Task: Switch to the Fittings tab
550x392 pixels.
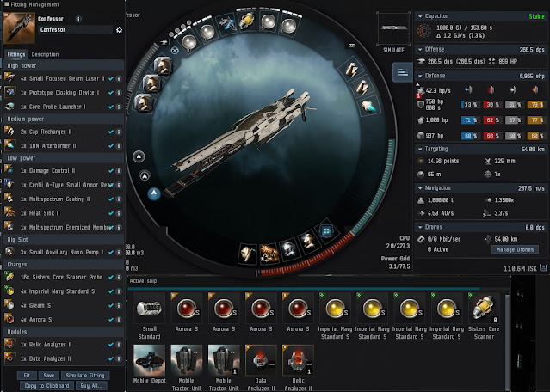Action: pos(16,54)
